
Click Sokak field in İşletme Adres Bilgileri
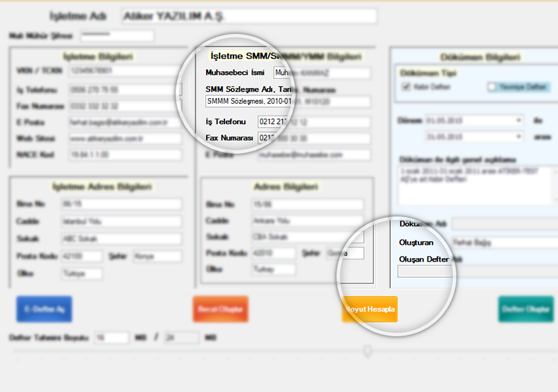121,238
